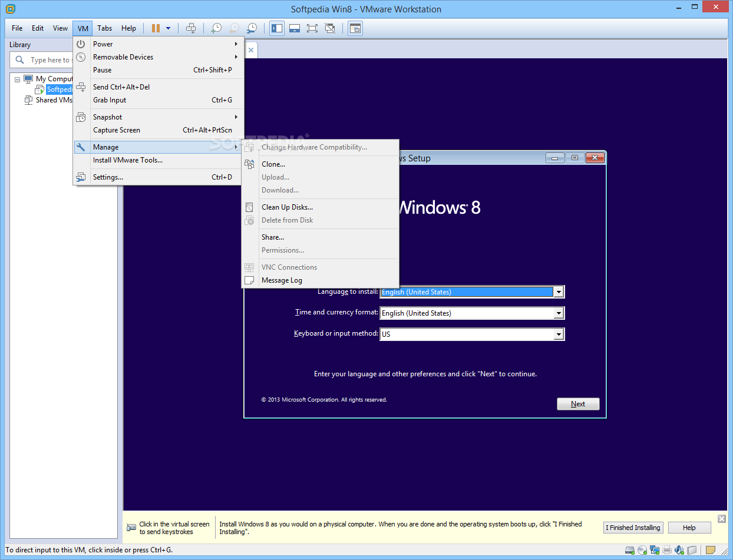Open the File menu
The image size is (733, 560).
pos(17,28)
